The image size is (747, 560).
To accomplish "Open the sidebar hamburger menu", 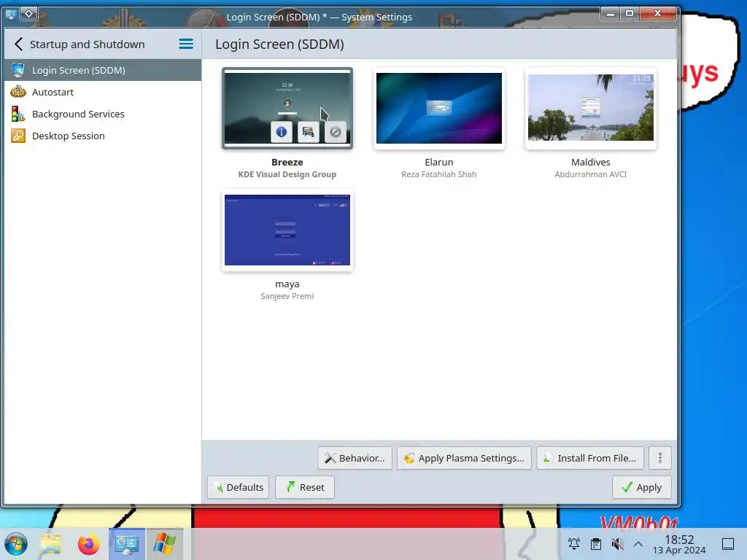I will click(186, 44).
